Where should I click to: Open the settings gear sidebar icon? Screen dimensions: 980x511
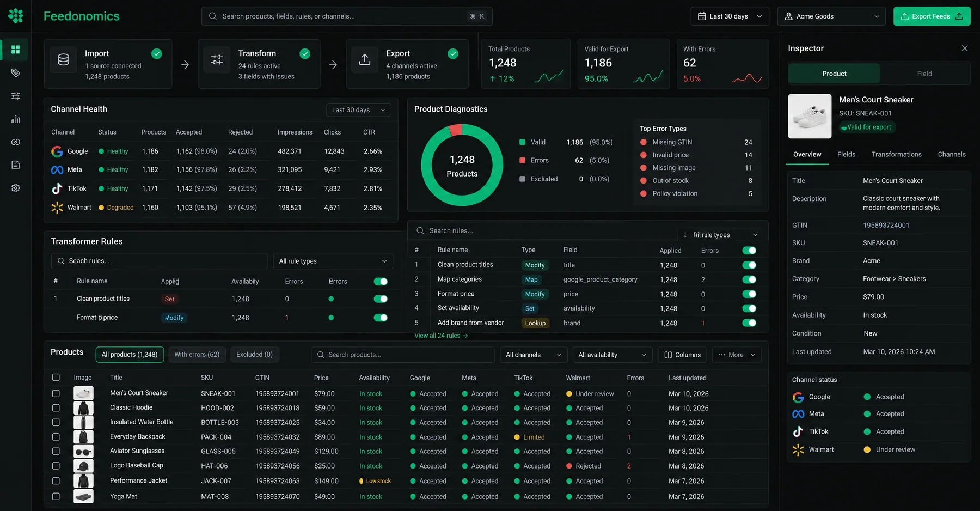16,188
